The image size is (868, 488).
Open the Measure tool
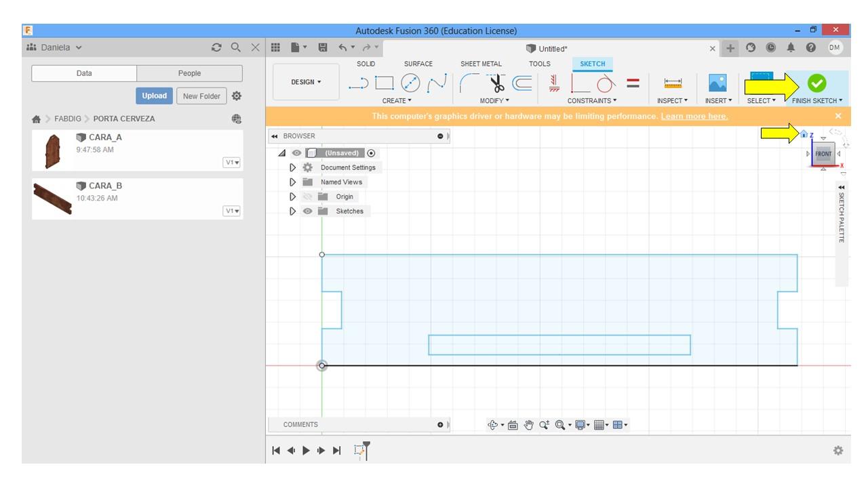pyautogui.click(x=673, y=83)
